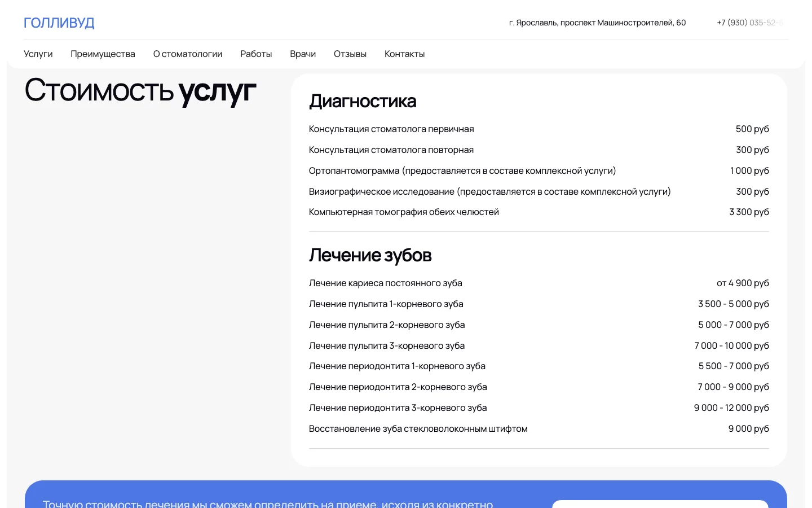Click the ГОЛЛИВУД site logo
Image resolution: width=812 pixels, height=508 pixels.
tap(59, 23)
